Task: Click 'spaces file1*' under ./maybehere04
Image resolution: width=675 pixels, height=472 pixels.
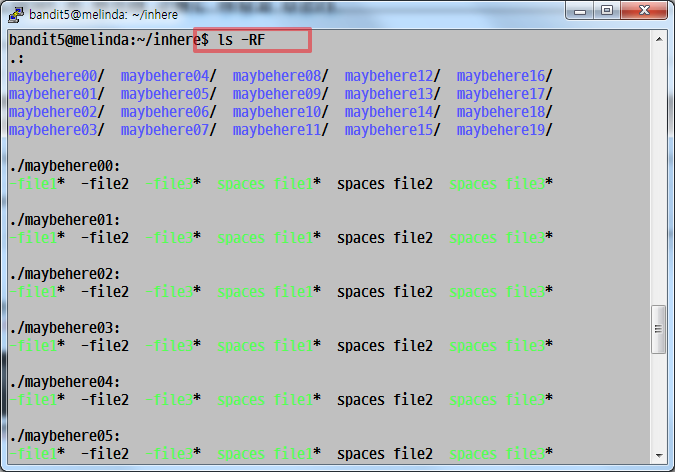Action: pyautogui.click(x=269, y=400)
